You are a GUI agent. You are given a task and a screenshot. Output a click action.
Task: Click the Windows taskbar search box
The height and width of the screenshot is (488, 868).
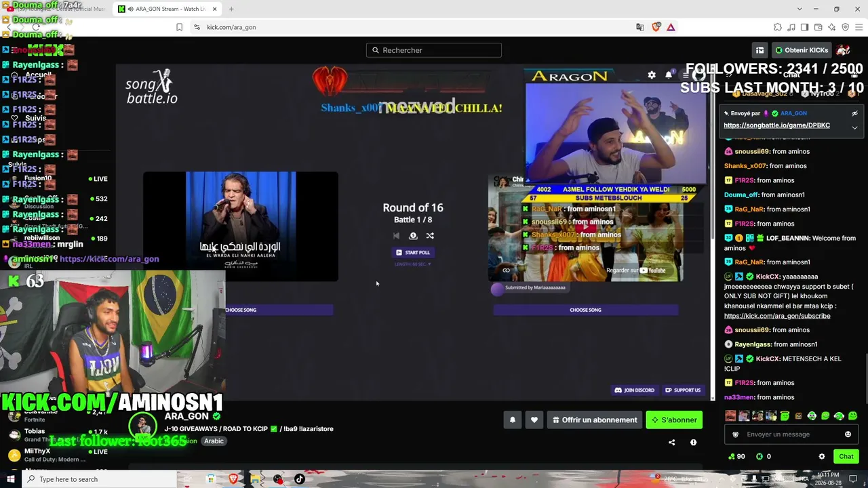(99, 479)
